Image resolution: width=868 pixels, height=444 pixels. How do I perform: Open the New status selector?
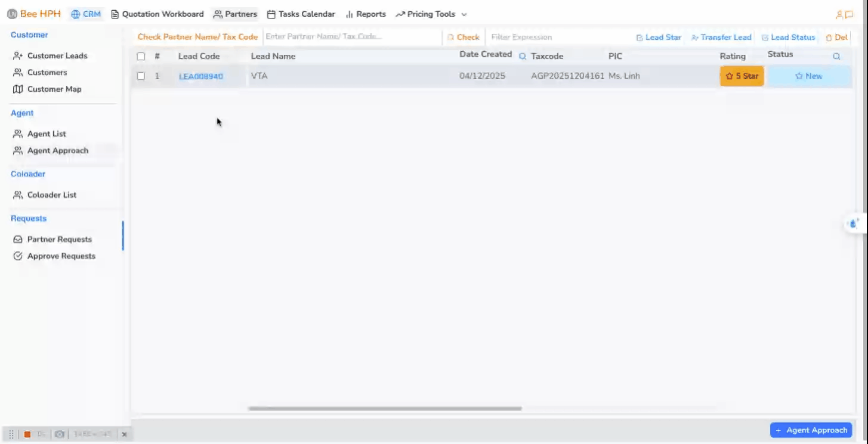click(x=808, y=76)
